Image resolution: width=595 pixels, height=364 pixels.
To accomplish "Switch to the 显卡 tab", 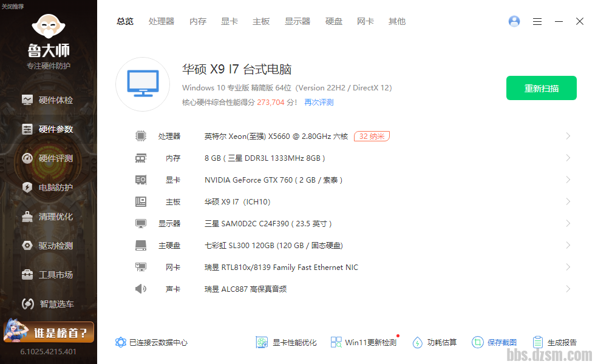I will coord(229,21).
